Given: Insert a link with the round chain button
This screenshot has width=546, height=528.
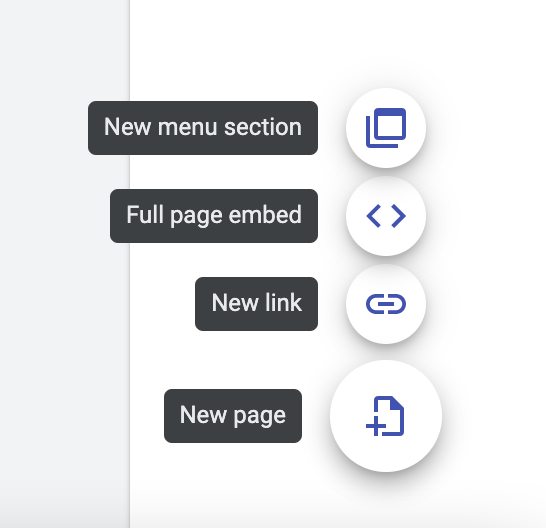Looking at the screenshot, I should (386, 304).
